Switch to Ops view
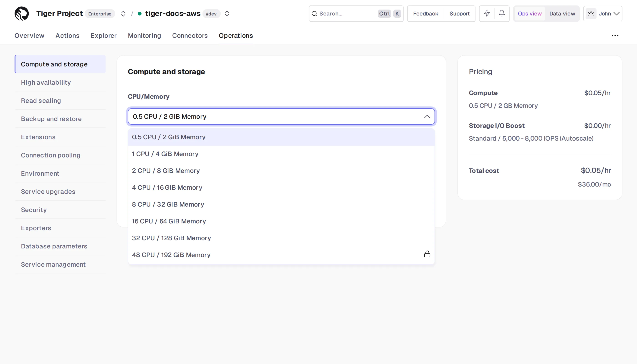Viewport: 637px width, 364px height. [x=530, y=14]
